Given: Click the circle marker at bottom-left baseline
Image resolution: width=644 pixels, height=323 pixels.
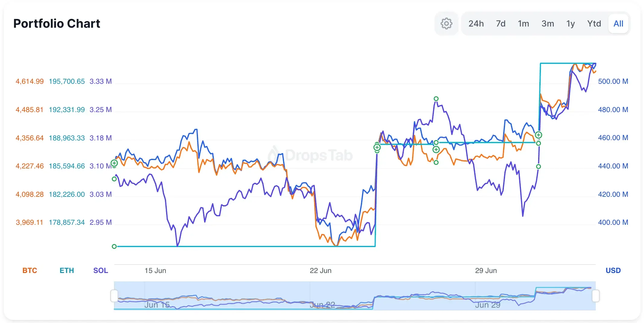Looking at the screenshot, I should pyautogui.click(x=114, y=246).
